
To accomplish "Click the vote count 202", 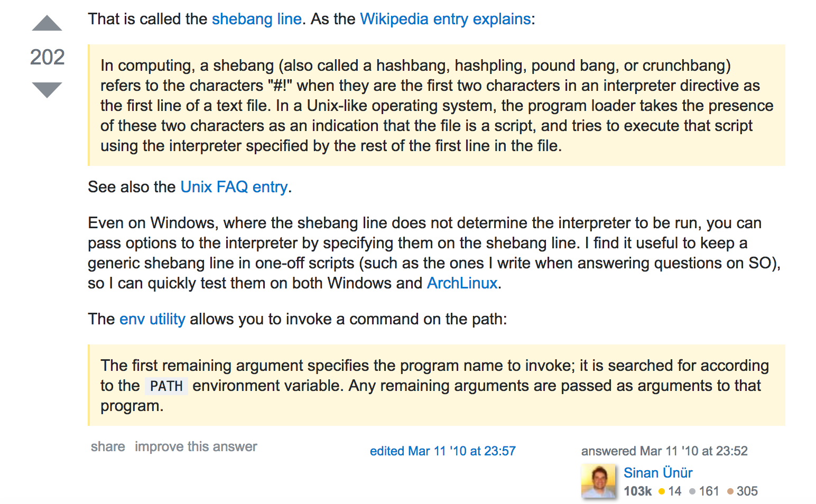I will click(x=47, y=57).
